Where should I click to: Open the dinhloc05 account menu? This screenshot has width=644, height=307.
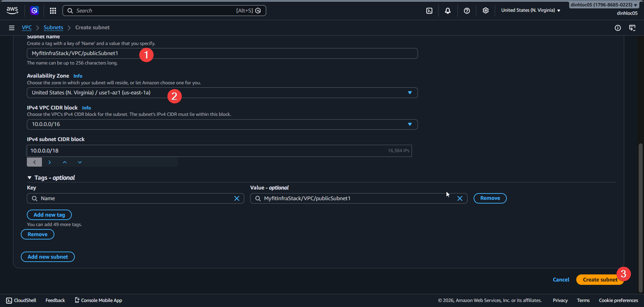603,5
